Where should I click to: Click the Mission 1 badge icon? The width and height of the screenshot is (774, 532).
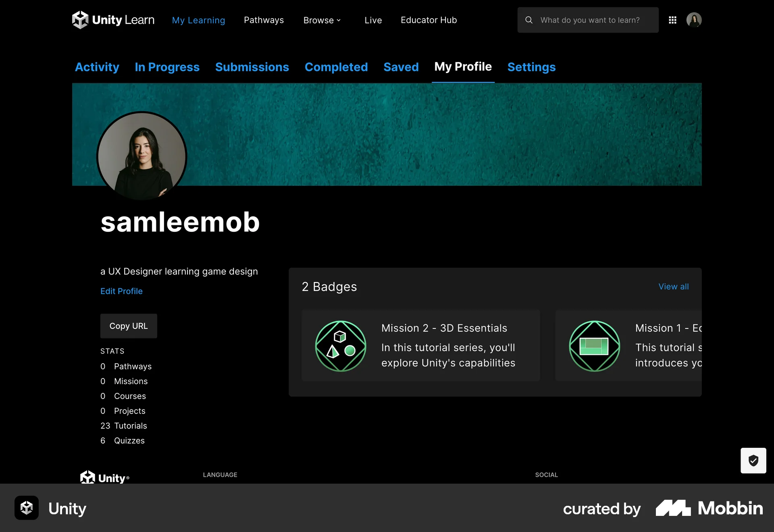594,346
